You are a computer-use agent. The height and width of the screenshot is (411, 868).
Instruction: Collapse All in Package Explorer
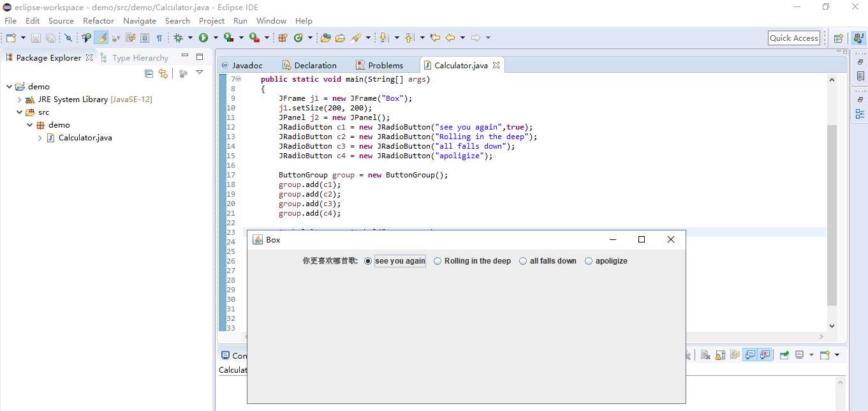coord(149,73)
